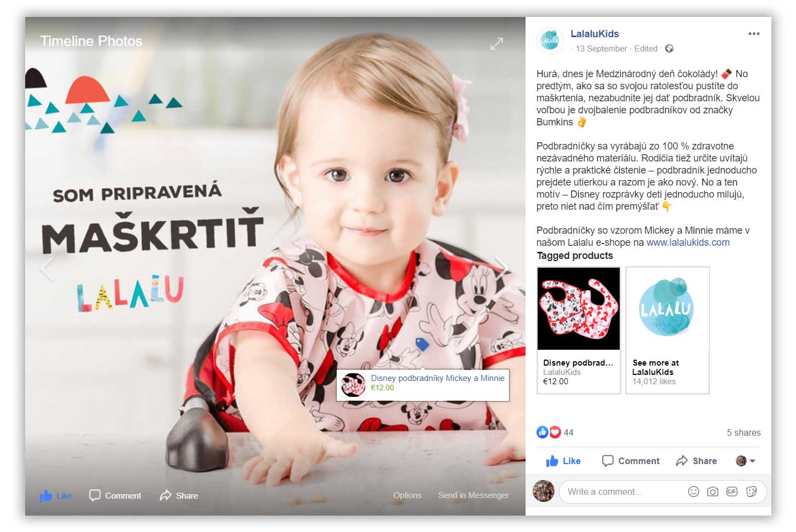Add a sticker to comment
Image resolution: width=796 pixels, height=532 pixels.
pos(752,491)
